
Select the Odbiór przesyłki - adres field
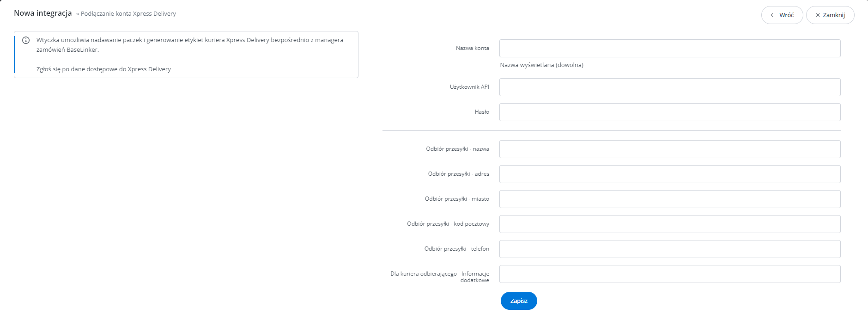click(670, 174)
